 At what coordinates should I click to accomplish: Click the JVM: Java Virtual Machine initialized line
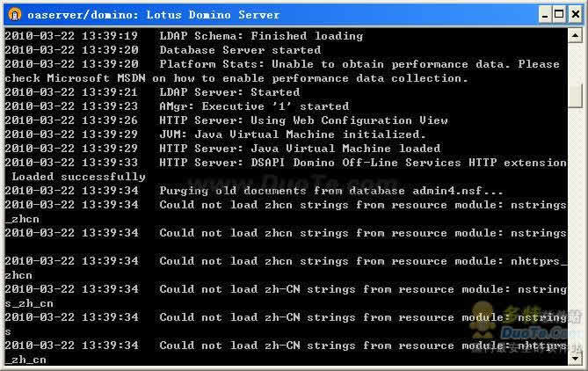(215, 135)
